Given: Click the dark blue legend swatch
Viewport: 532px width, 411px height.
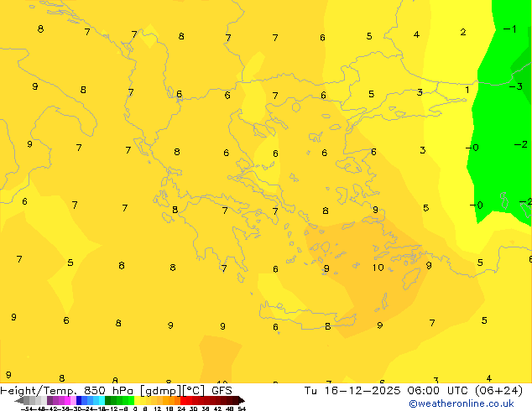Looking at the screenshot, I should (x=79, y=400).
